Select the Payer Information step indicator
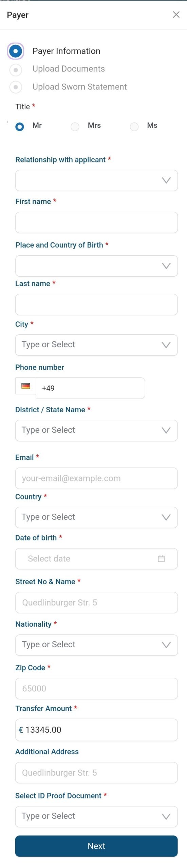The image size is (187, 868). 16,51
